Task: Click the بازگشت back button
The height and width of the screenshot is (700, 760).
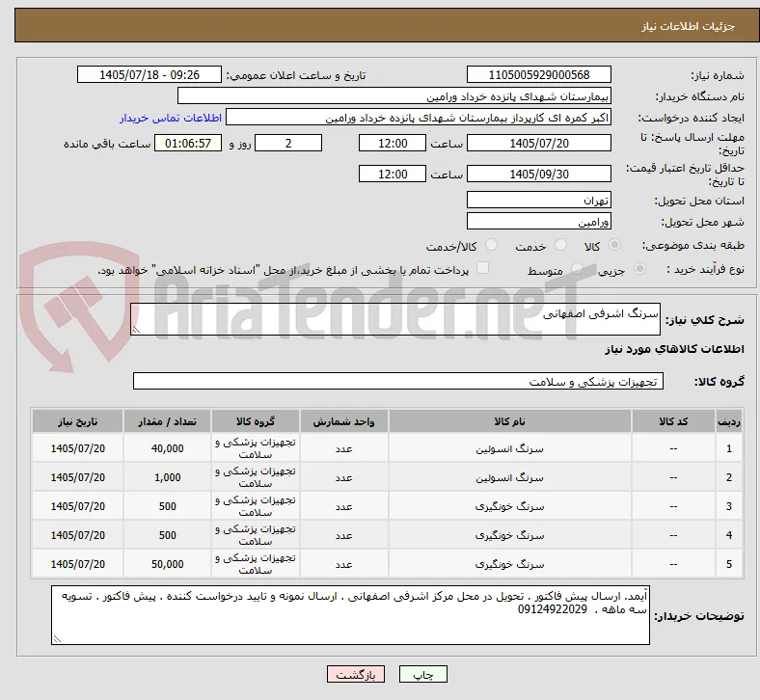Action: (356, 674)
